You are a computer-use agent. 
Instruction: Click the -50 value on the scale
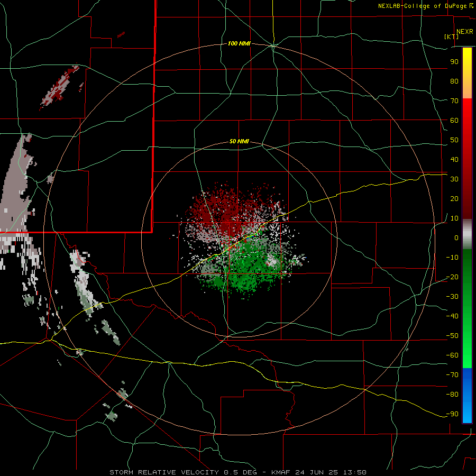(x=452, y=336)
